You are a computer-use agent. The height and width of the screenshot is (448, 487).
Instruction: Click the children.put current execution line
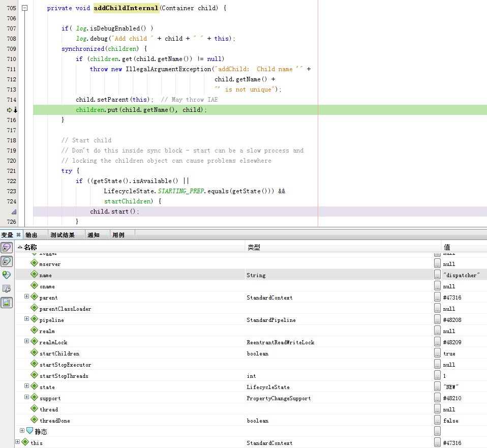[260, 110]
